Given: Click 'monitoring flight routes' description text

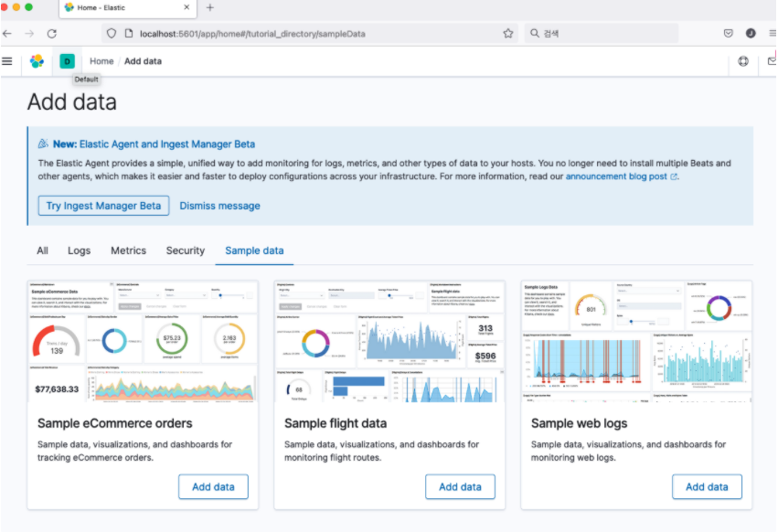Looking at the screenshot, I should point(333,458).
